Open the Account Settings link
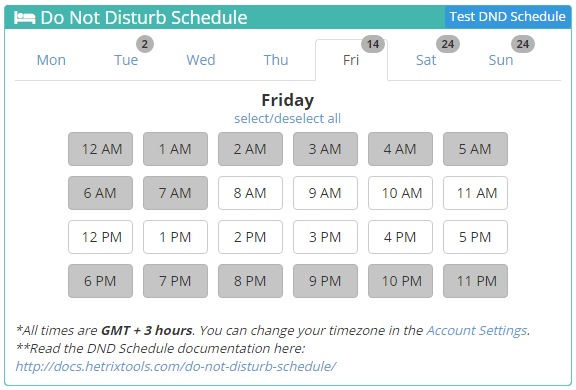This screenshot has height=390, width=576. coord(477,331)
